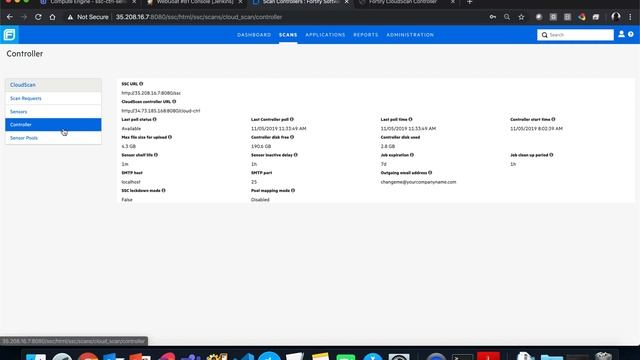
Task: Open the saved password key icon
Action: click(x=493, y=17)
